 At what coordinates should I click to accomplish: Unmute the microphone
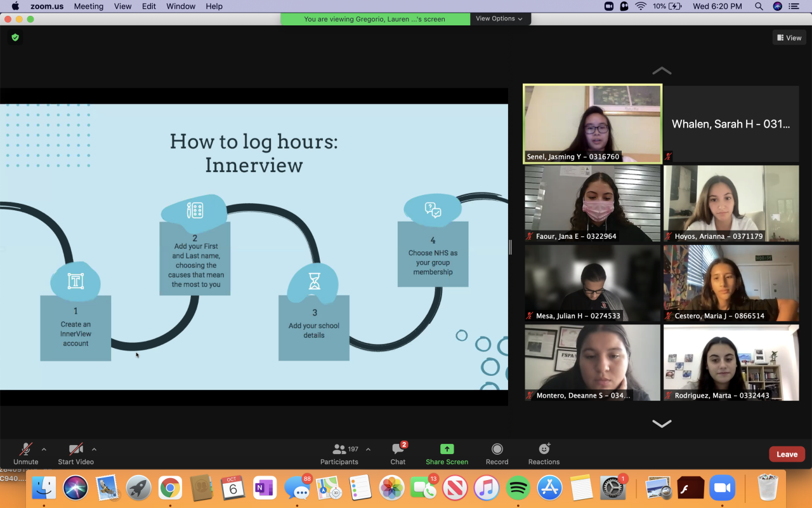(x=26, y=455)
